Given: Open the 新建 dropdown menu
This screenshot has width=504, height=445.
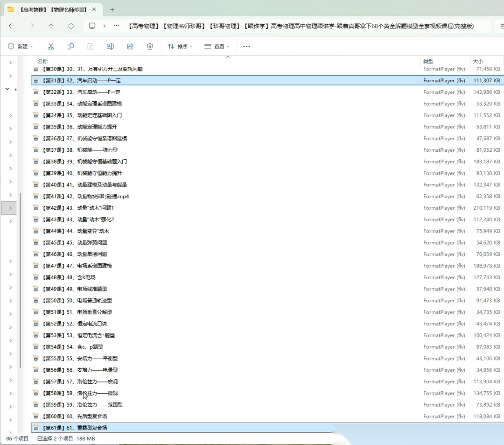Looking at the screenshot, I should coord(21,46).
